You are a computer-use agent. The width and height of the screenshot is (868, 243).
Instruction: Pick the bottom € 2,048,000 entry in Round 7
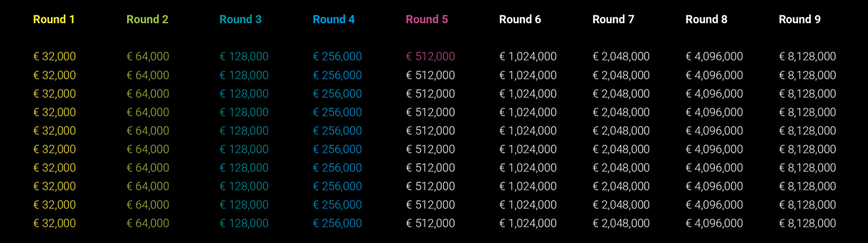tap(621, 223)
